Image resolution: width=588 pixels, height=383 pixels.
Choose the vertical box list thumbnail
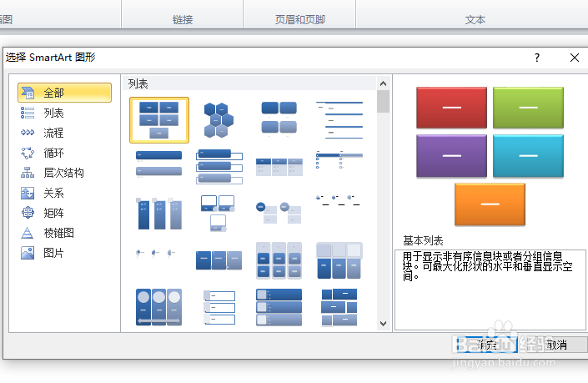[219, 166]
